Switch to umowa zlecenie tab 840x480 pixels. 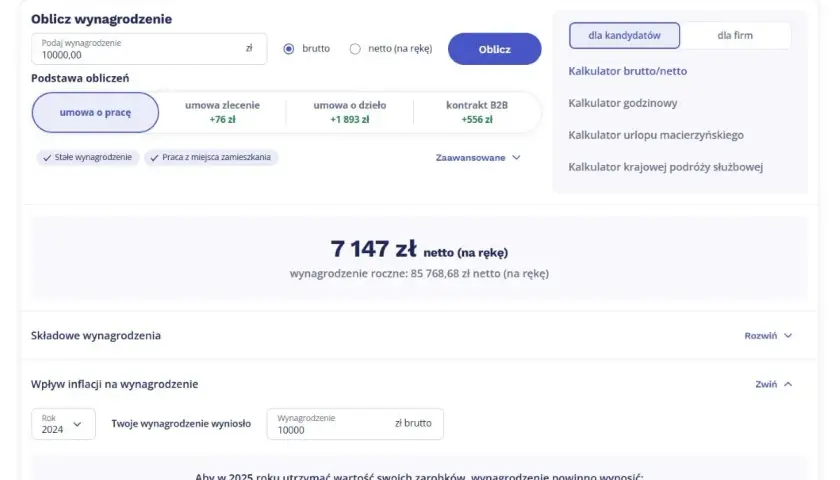click(x=222, y=112)
